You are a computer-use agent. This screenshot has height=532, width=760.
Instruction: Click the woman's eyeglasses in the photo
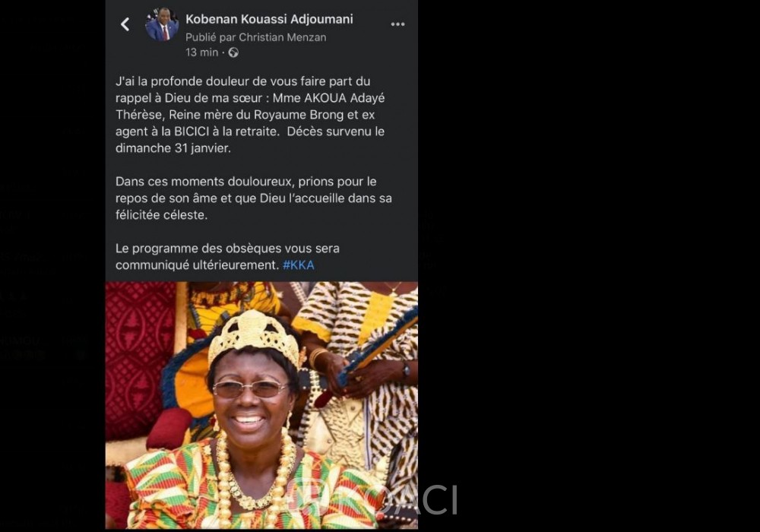249,388
